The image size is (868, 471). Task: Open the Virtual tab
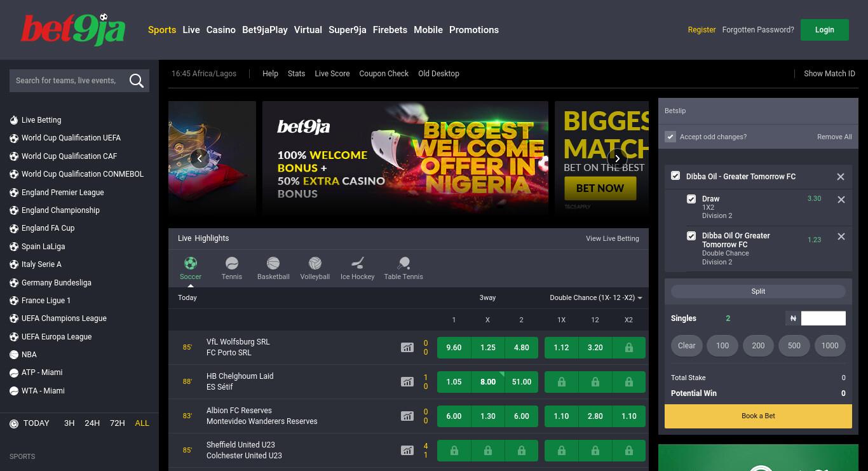308,30
